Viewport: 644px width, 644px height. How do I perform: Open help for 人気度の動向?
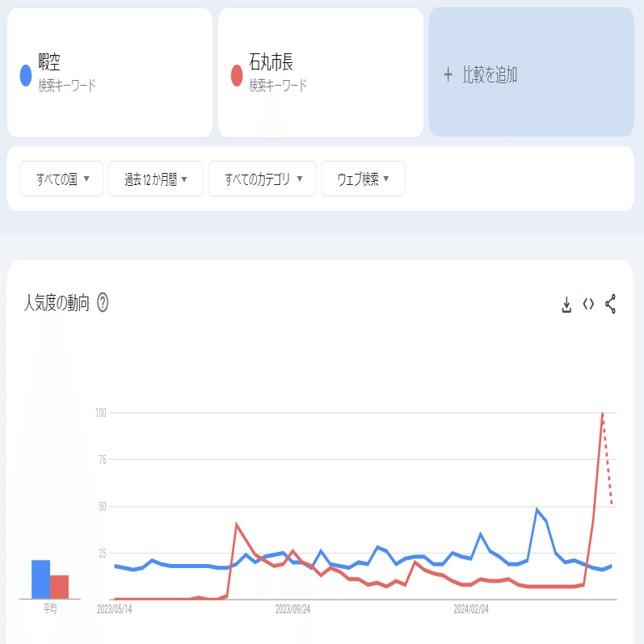pyautogui.click(x=103, y=303)
